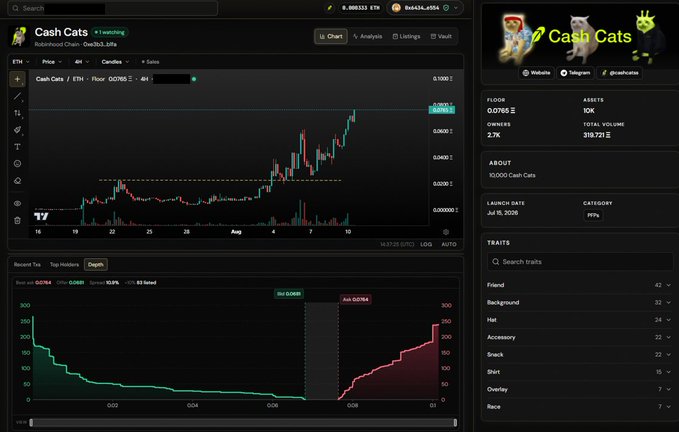The image size is (679, 432).
Task: Click the verified shield icon
Action: pyautogui.click(x=446, y=8)
